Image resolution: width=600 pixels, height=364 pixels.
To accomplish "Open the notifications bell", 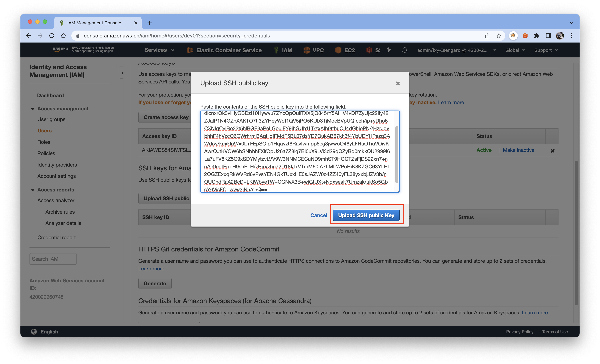I will [404, 50].
